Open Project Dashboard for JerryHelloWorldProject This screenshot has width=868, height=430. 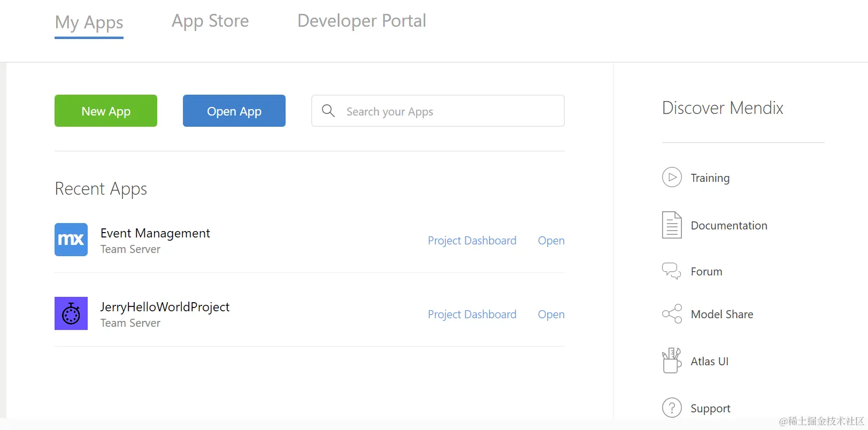[x=472, y=314]
